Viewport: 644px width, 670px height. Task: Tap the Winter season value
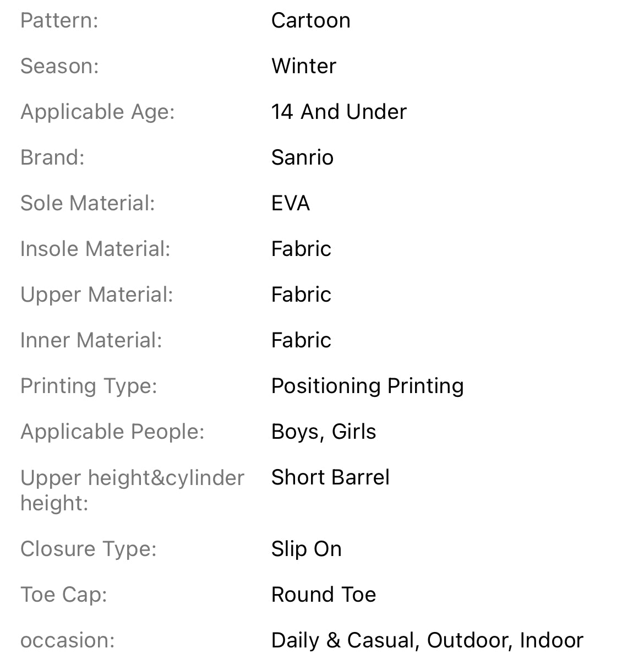304,66
